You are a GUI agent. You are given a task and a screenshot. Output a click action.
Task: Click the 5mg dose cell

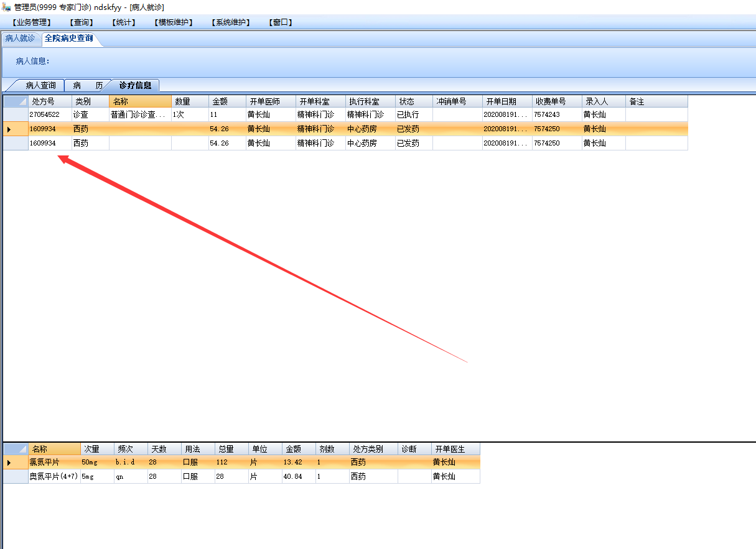(97, 477)
